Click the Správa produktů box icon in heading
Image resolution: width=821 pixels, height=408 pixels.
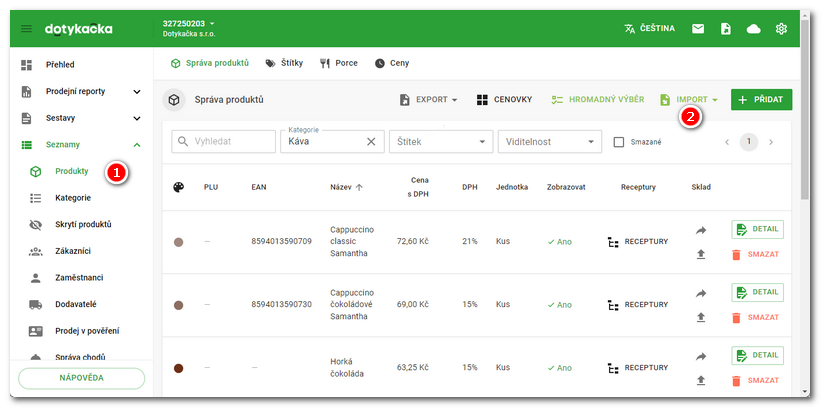click(174, 100)
